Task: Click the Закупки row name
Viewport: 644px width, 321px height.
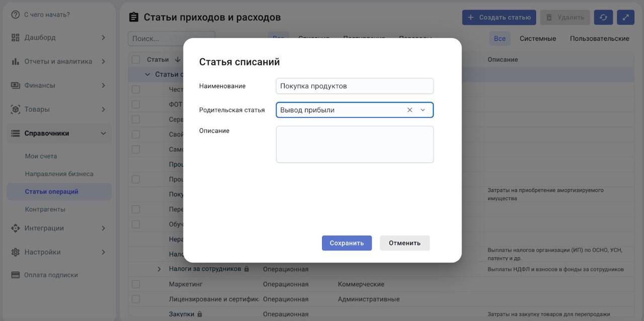Action: 182,314
